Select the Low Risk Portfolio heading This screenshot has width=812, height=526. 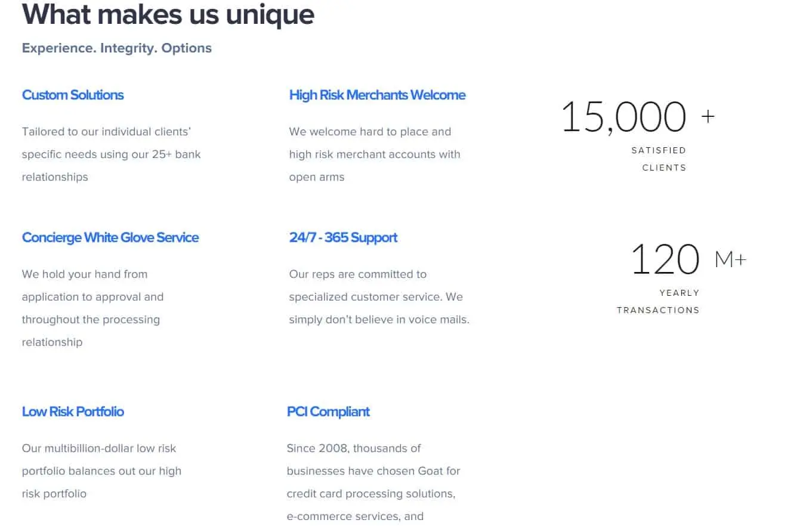73,411
